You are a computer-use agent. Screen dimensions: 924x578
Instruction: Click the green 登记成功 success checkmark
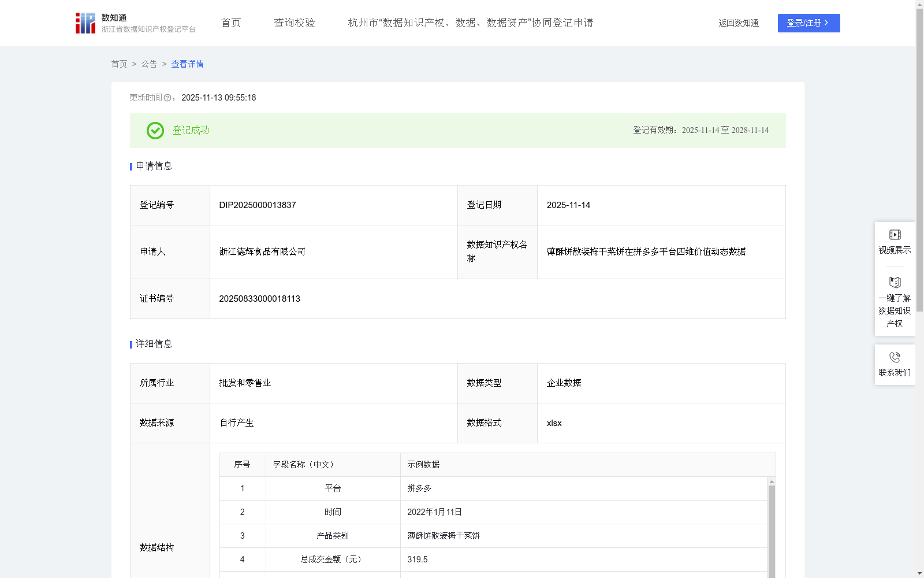[154, 131]
